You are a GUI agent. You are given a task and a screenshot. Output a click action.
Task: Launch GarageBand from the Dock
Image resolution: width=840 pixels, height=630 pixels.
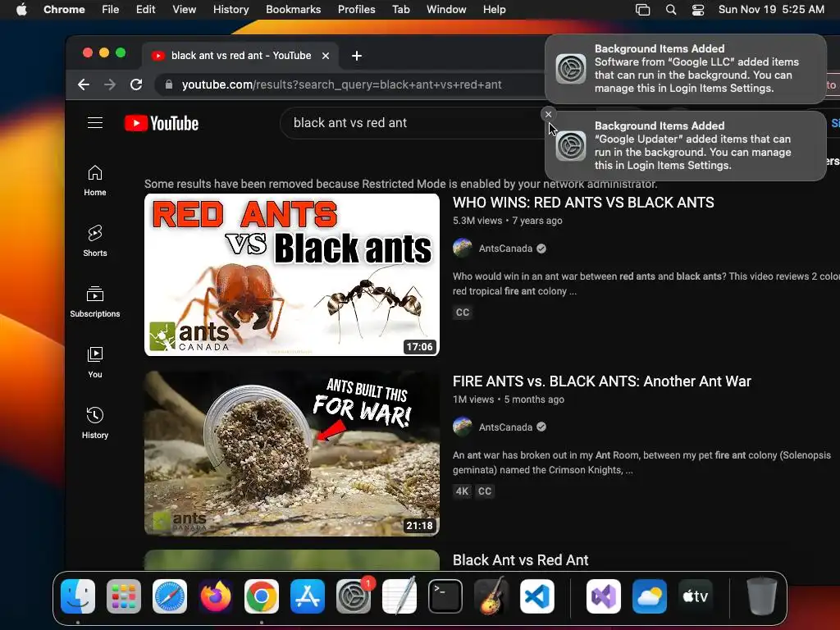pos(491,596)
